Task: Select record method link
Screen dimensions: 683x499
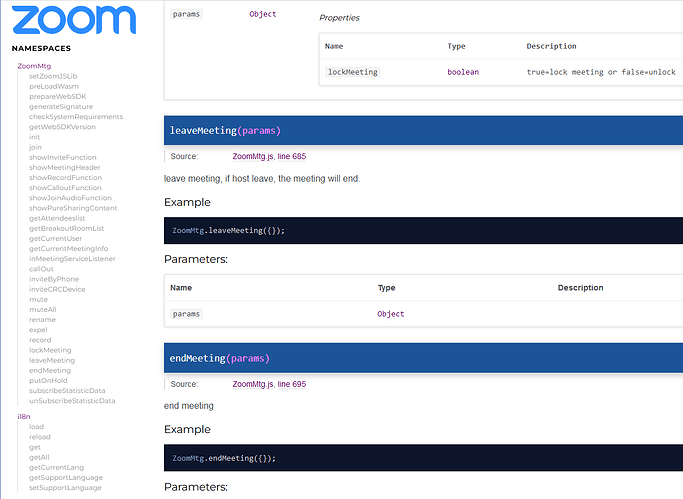Action: coord(40,340)
